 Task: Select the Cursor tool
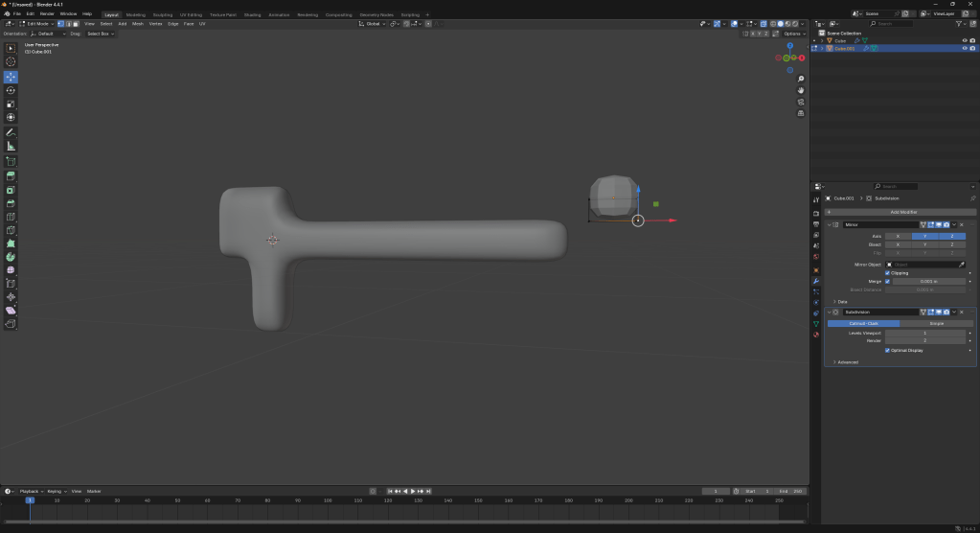(x=11, y=61)
